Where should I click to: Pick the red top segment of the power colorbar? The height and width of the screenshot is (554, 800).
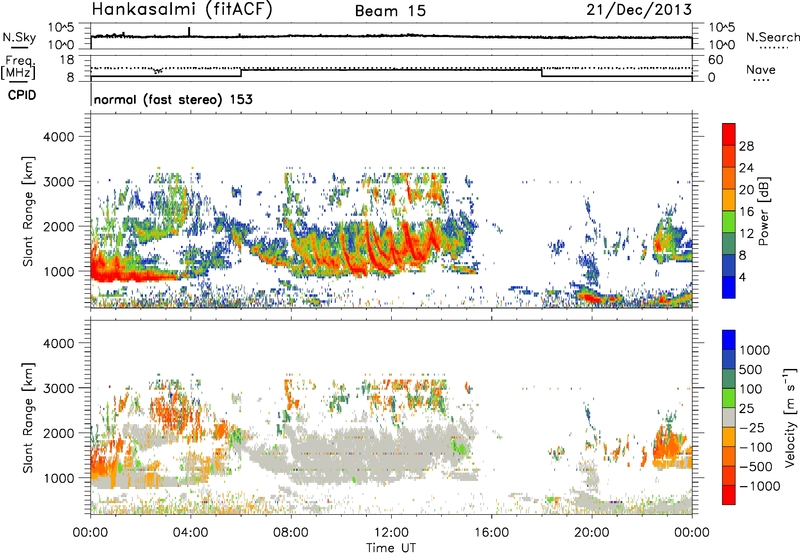tap(729, 134)
